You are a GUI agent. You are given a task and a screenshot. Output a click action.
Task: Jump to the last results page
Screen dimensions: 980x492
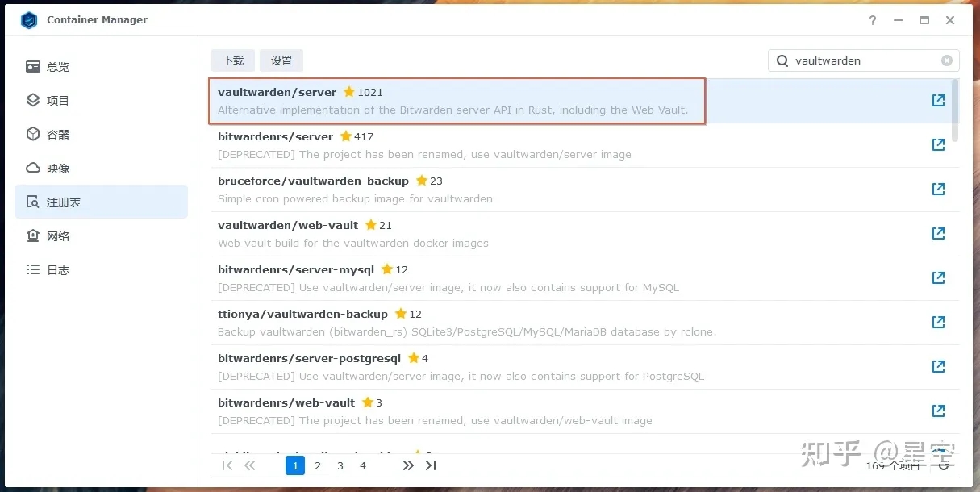point(431,465)
